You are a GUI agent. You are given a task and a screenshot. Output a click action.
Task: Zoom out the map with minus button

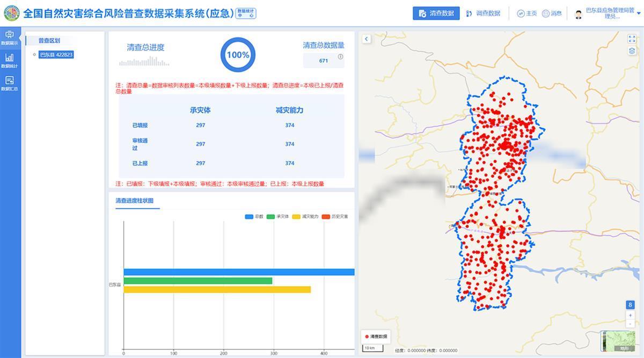tap(630, 324)
